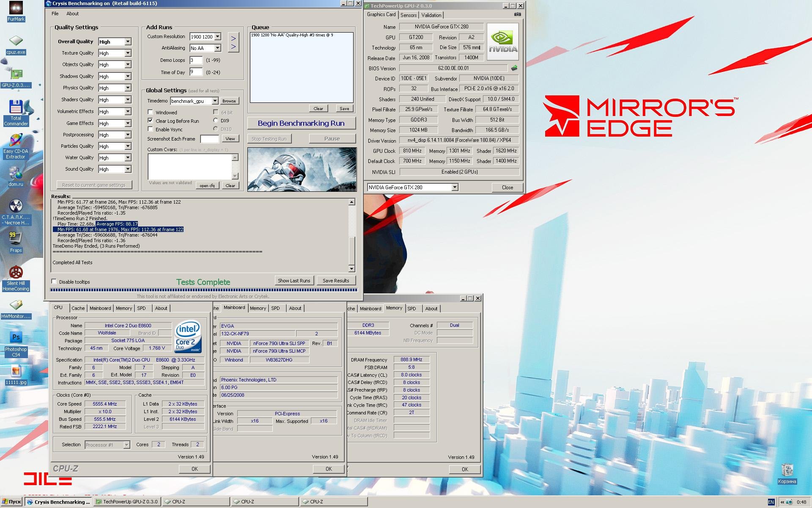The image size is (812, 508).
Task: Switch to the Sensors tab in GPU-Z
Action: point(409,15)
